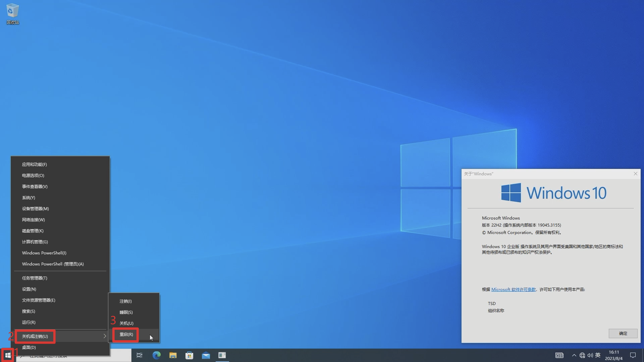Open Microsoft Store from the taskbar
The image size is (644, 362).
pos(189,355)
